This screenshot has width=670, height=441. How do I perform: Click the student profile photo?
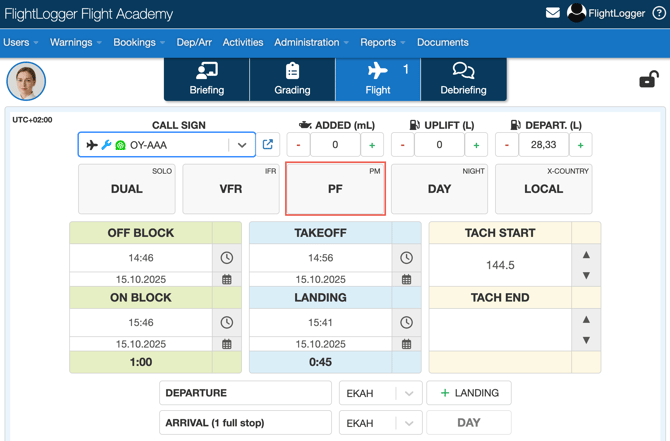pyautogui.click(x=27, y=81)
